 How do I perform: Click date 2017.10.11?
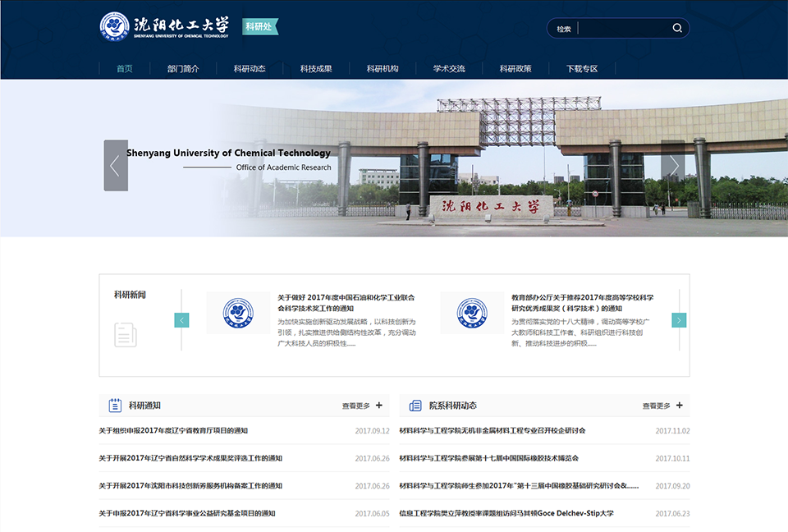673,459
